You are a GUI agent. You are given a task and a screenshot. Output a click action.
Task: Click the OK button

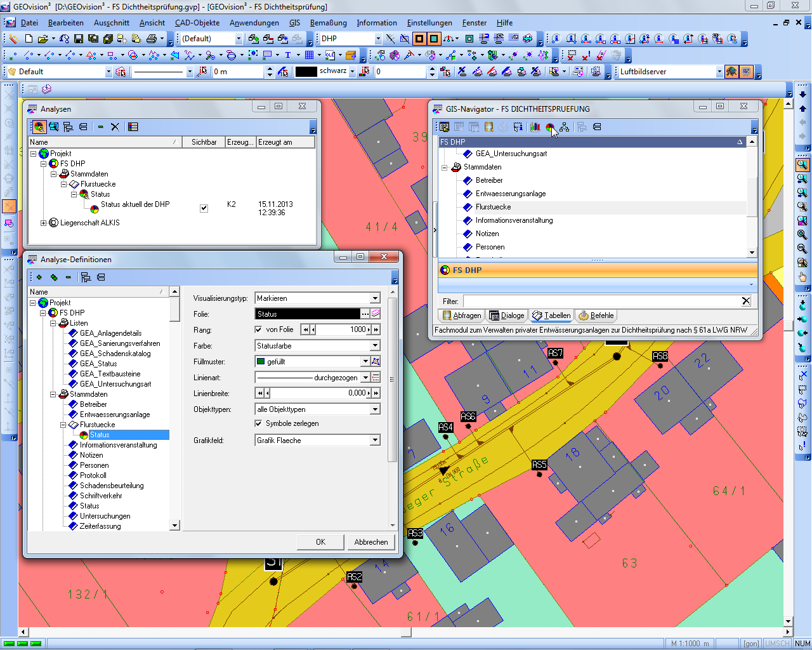pos(320,542)
